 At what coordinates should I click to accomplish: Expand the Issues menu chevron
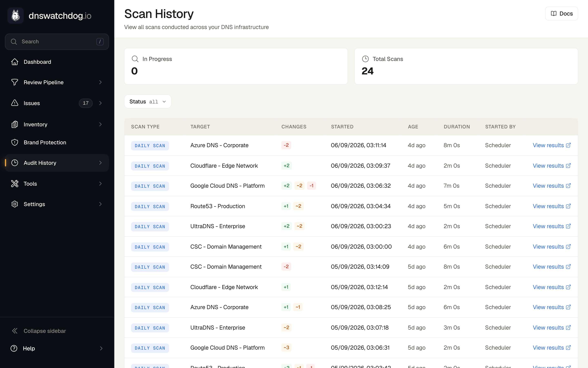coord(100,103)
